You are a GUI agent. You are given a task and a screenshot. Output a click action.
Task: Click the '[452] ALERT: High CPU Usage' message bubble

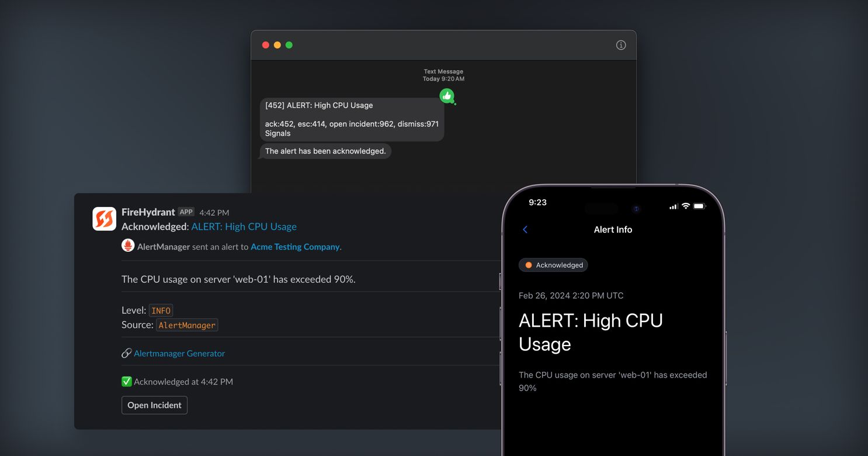pos(352,119)
